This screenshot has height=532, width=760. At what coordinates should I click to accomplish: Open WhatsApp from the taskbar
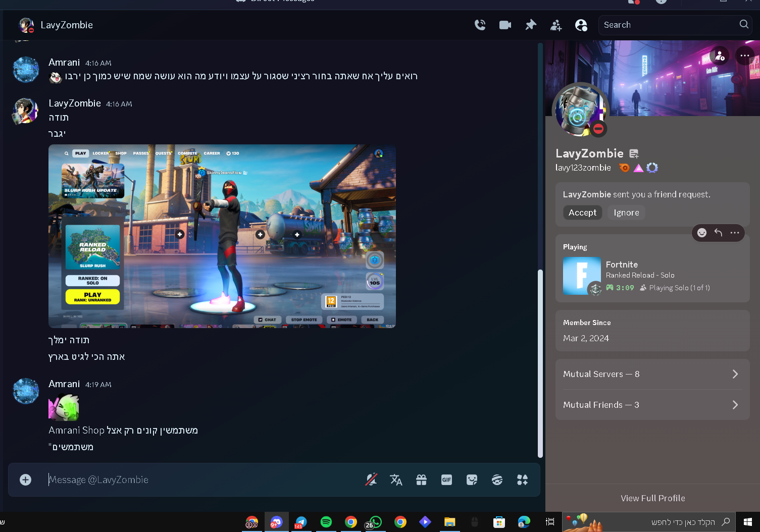[375, 522]
